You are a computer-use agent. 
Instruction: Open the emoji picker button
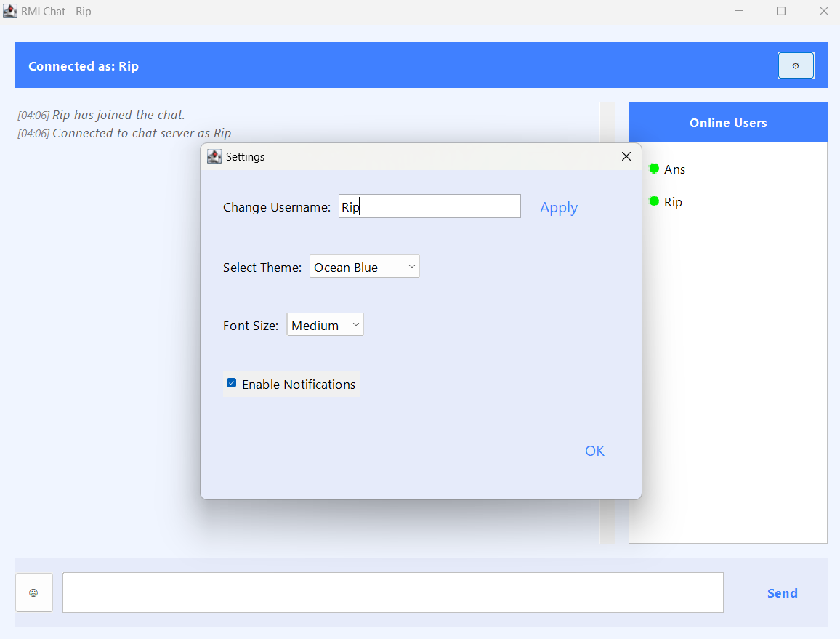33,592
